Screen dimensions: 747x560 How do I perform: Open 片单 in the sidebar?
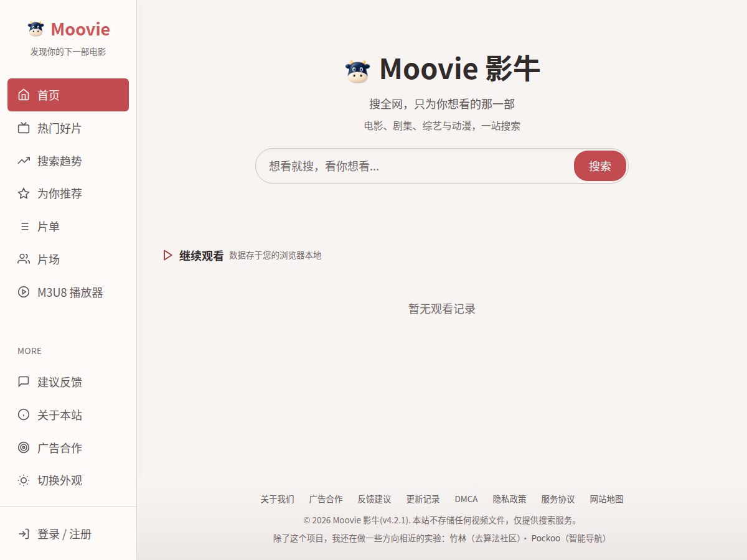[68, 226]
